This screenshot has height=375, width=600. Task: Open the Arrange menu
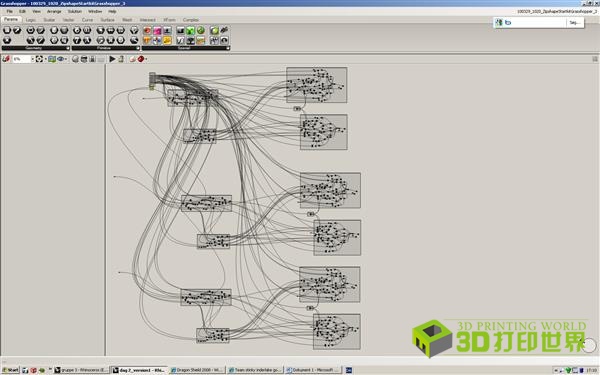tap(54, 11)
